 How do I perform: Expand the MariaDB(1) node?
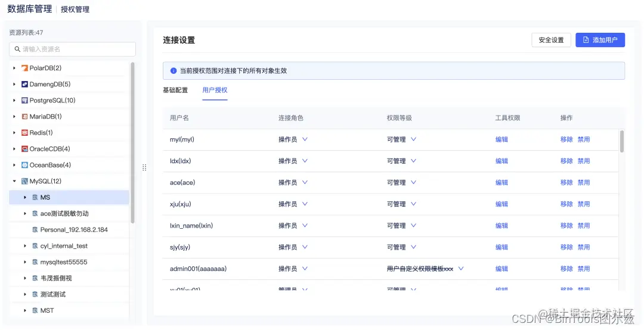click(x=14, y=117)
